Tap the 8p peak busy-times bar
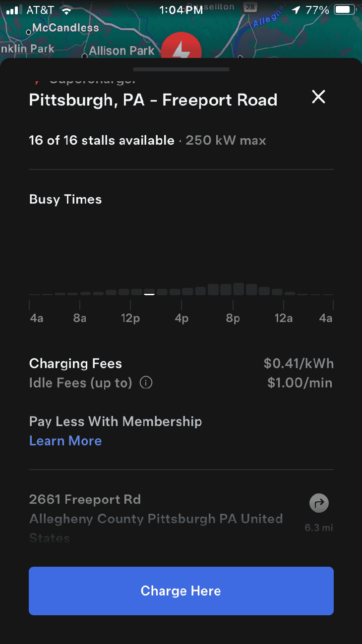Image resolution: width=362 pixels, height=644 pixels. click(x=239, y=289)
